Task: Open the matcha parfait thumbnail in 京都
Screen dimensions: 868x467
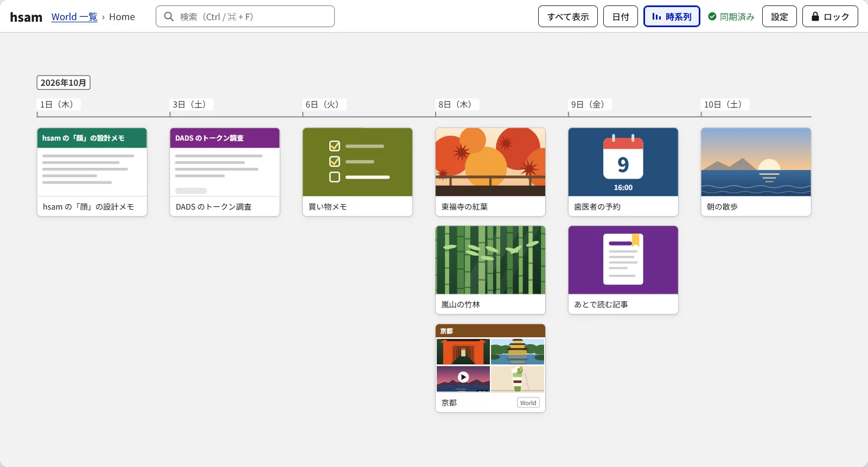Action: (518, 378)
